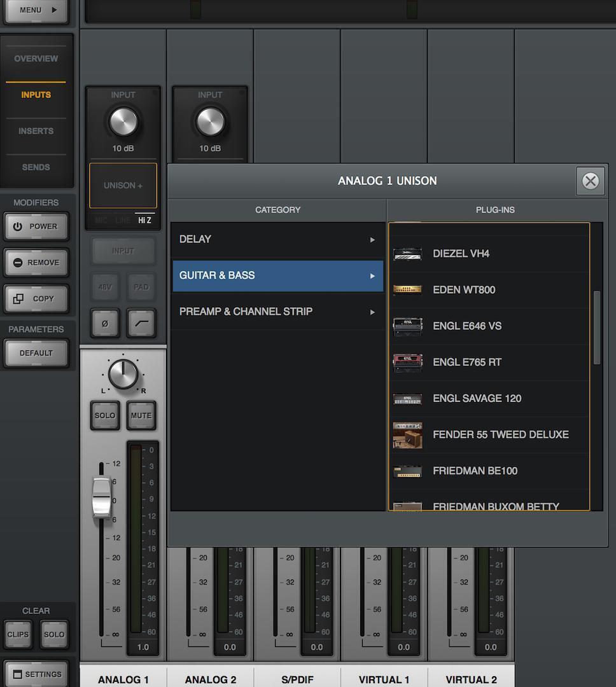Select the COPY channel modifier icon
Screen dimensions: 616x687
tap(36, 299)
